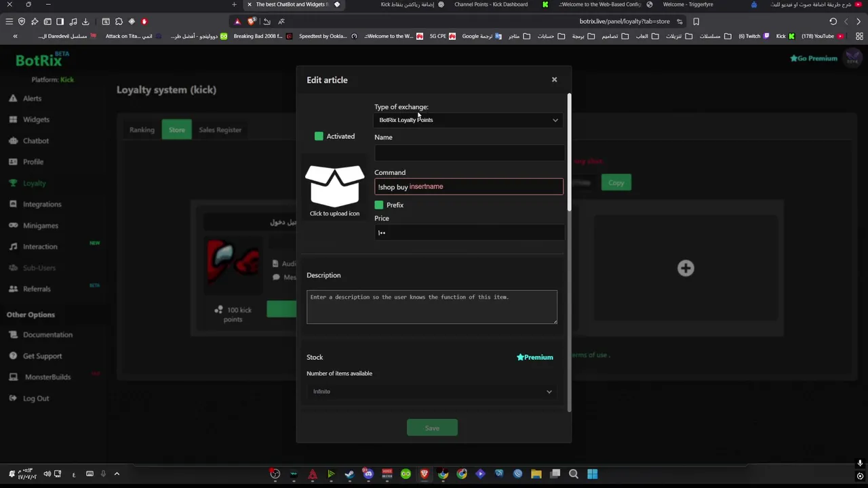The height and width of the screenshot is (488, 868).
Task: Open a new browser tab with plus
Action: [234, 4]
